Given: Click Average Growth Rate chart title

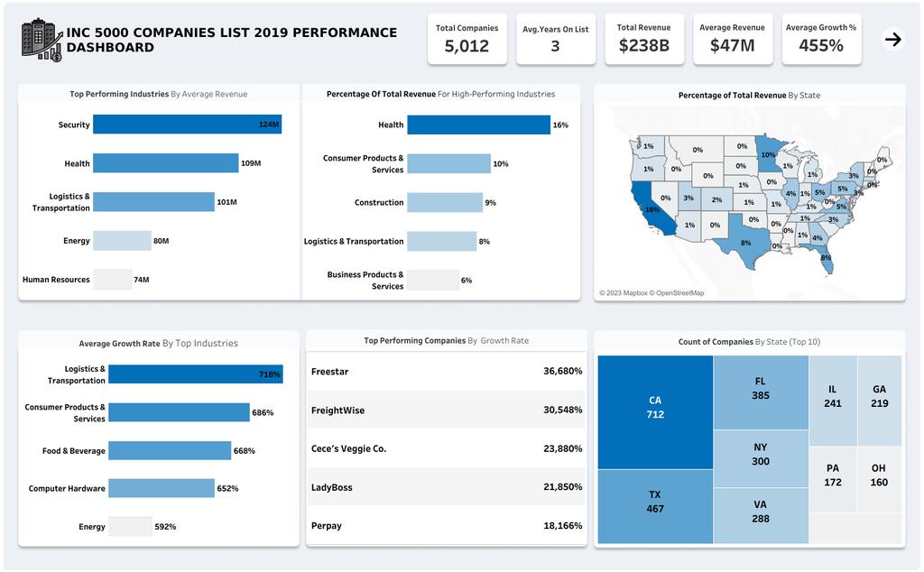Looking at the screenshot, I should point(159,343).
